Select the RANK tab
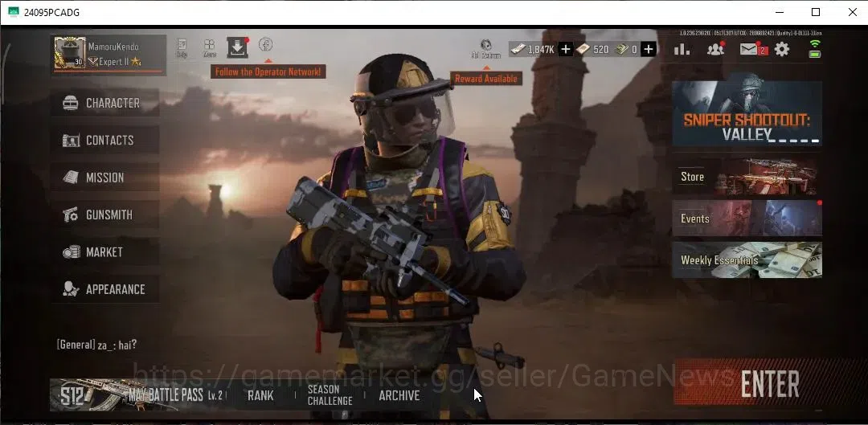 pyautogui.click(x=260, y=395)
